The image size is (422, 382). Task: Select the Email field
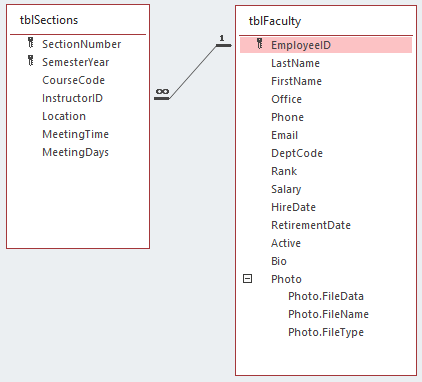click(x=285, y=135)
